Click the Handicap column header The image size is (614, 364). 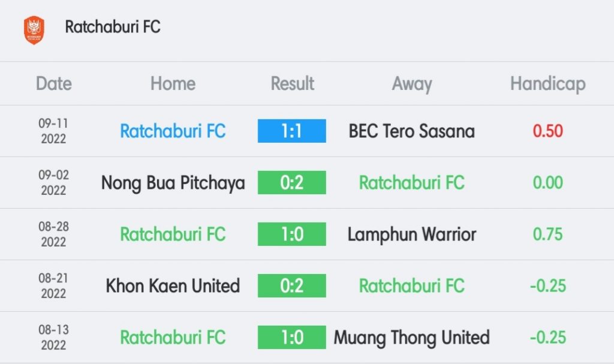coord(548,84)
